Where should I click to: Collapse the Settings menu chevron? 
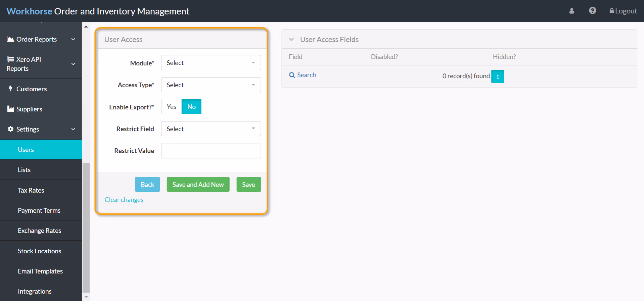click(x=73, y=129)
